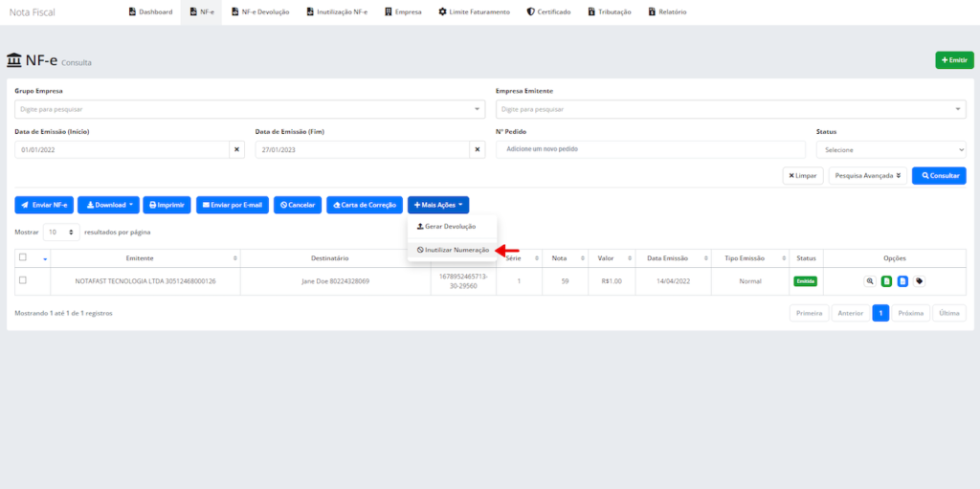Image resolution: width=980 pixels, height=489 pixels.
Task: Go to the Dashboard tab
Action: tap(150, 11)
